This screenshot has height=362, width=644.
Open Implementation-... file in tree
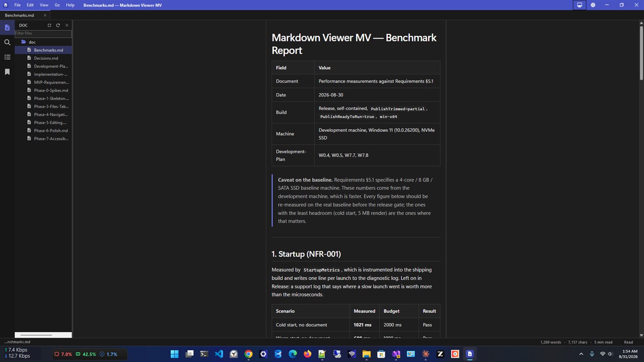click(43, 74)
